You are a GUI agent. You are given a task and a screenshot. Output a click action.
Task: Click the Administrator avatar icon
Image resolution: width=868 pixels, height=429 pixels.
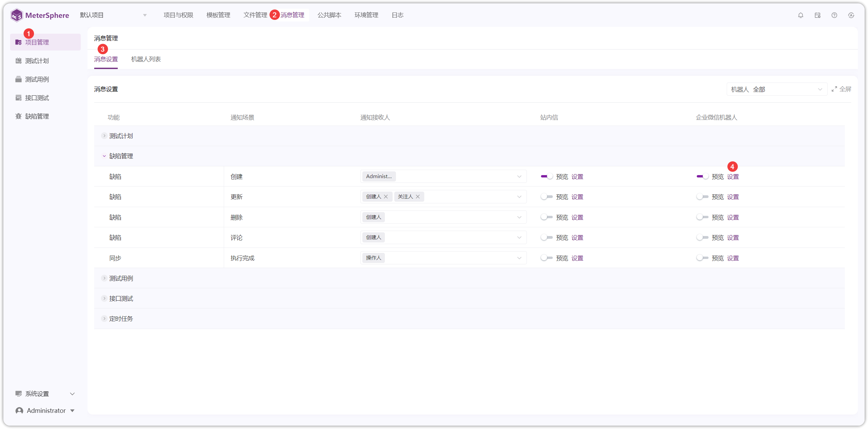click(20, 410)
